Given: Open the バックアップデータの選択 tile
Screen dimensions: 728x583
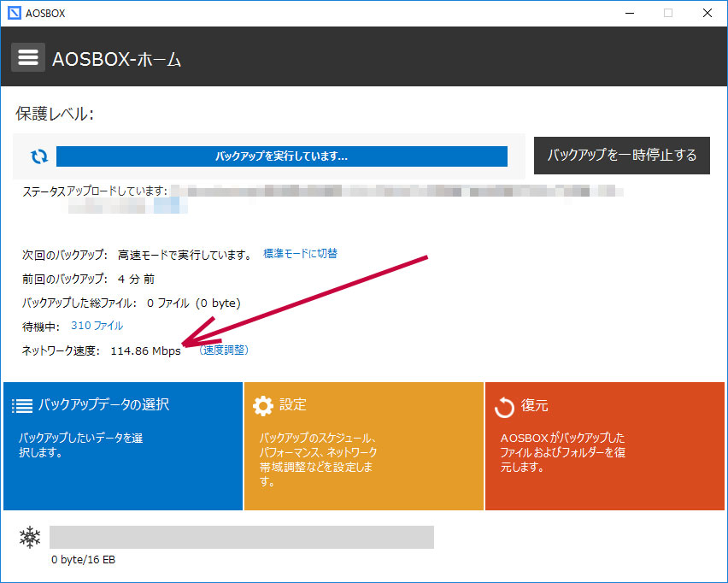Looking at the screenshot, I should pyautogui.click(x=123, y=446).
